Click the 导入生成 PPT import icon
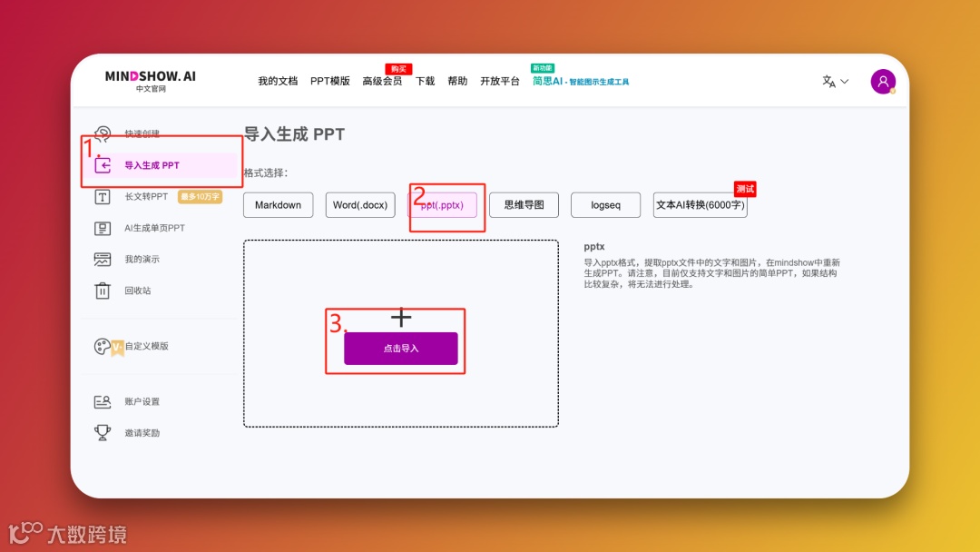Viewport: 980px width, 552px height. pyautogui.click(x=103, y=165)
